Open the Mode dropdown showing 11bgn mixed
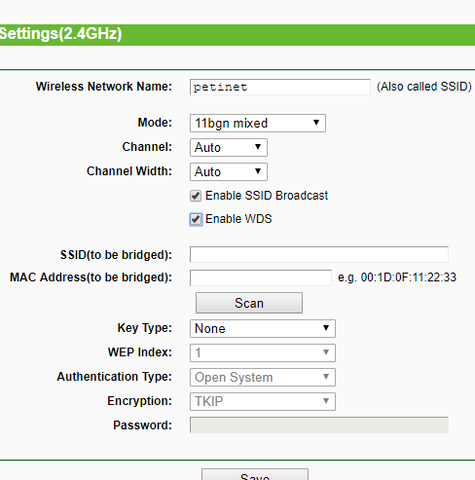 pos(258,123)
